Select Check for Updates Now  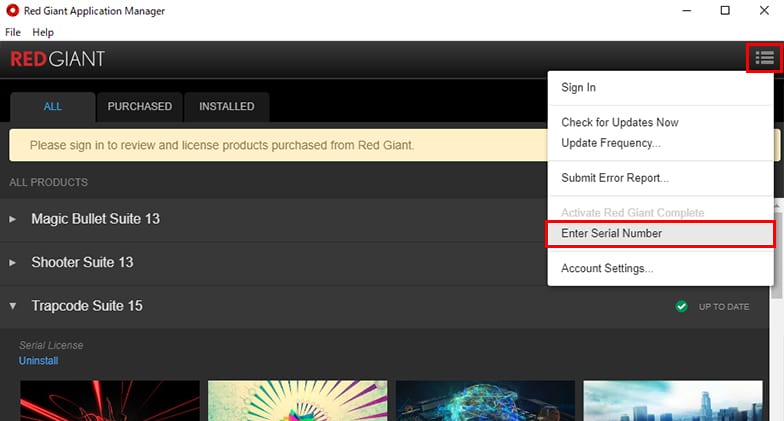pos(619,122)
